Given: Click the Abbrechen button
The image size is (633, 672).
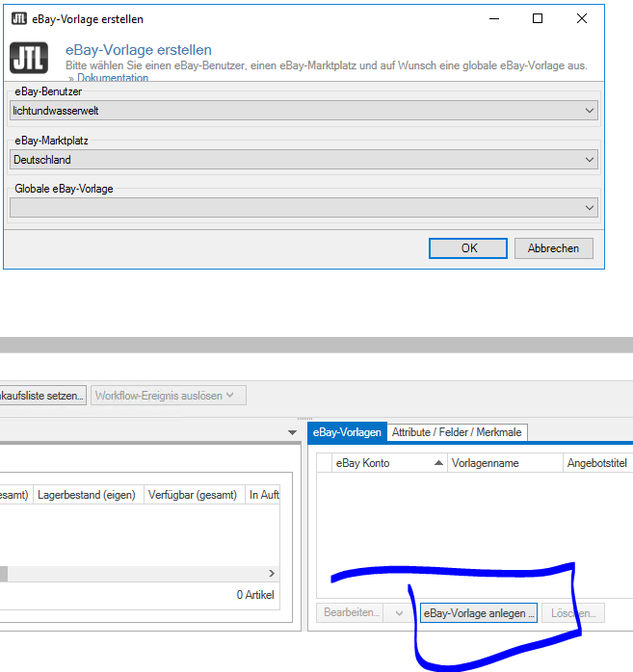Looking at the screenshot, I should (x=554, y=248).
